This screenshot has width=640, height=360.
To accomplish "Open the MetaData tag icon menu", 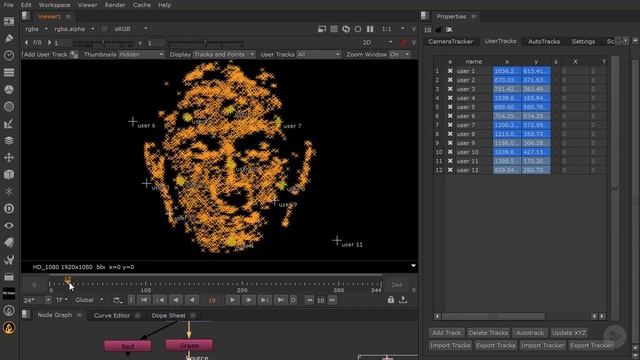I will pos(9,242).
